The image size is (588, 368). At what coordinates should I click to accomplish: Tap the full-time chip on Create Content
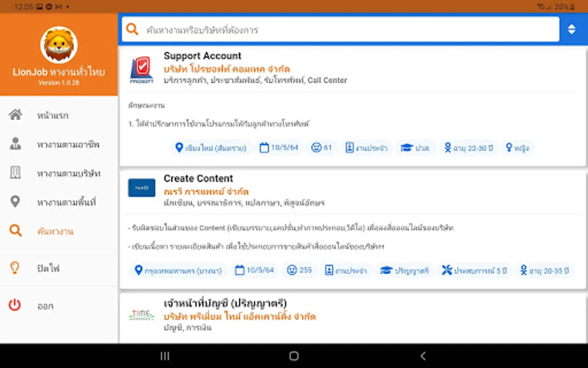click(x=346, y=270)
